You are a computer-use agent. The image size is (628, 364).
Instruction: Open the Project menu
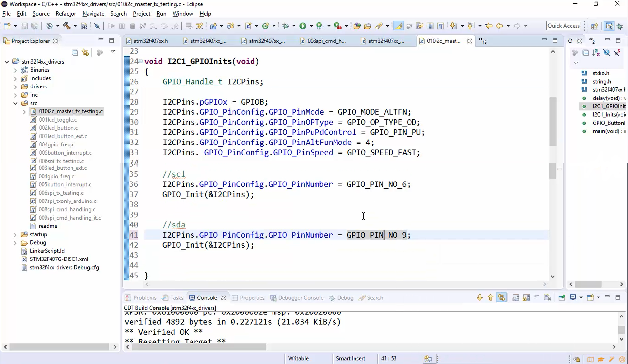click(141, 14)
